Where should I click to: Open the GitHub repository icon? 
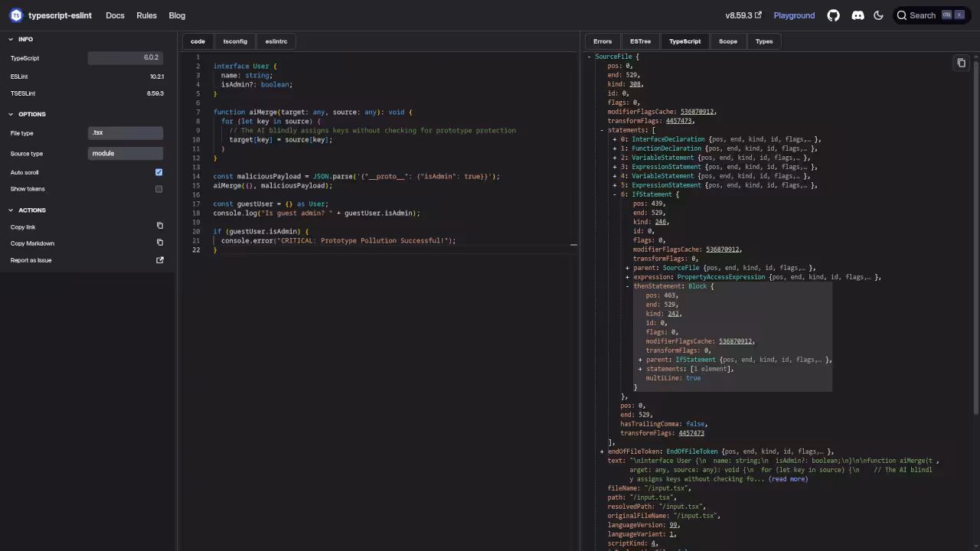pyautogui.click(x=834, y=15)
